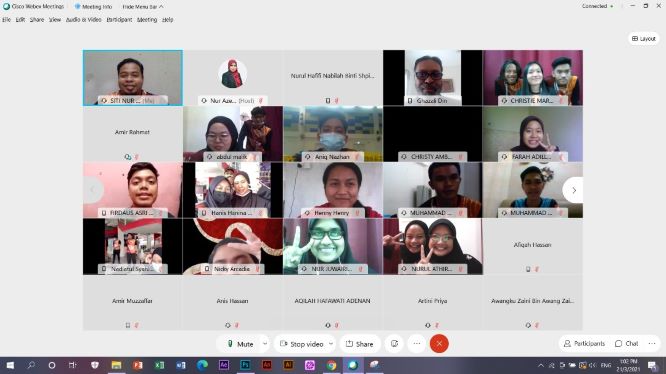Screen dimensions: 666x374
Task: Open the Chat panel
Action: (x=626, y=343)
